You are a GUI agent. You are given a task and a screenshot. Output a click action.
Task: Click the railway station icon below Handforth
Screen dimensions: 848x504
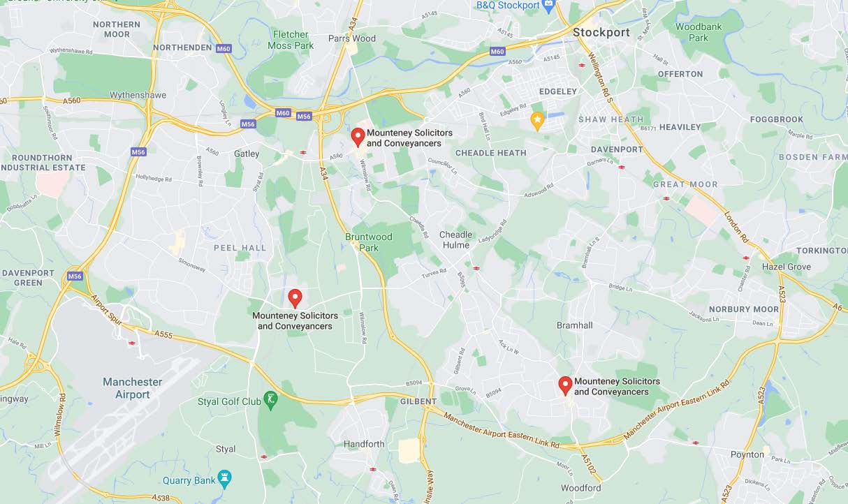coord(372,469)
